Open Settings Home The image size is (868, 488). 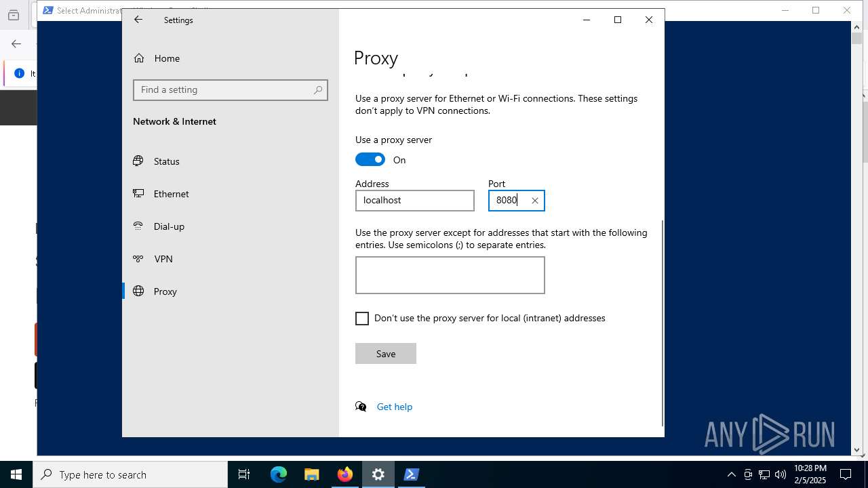tap(231, 58)
